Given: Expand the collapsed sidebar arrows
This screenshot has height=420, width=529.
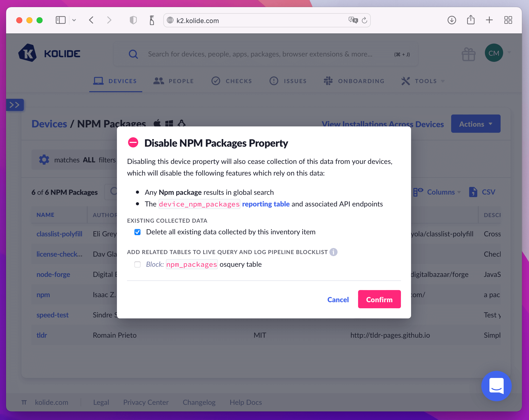Looking at the screenshot, I should pyautogui.click(x=15, y=105).
